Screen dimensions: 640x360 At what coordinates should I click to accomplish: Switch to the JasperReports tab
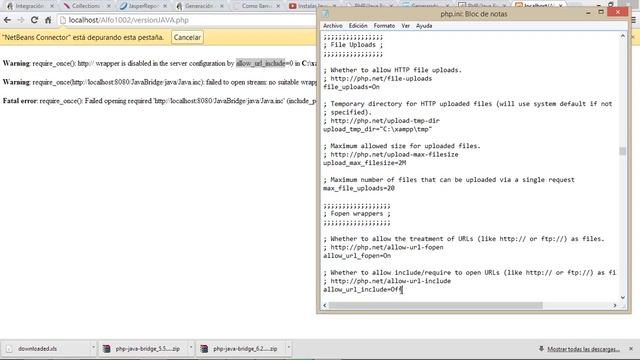point(142,6)
